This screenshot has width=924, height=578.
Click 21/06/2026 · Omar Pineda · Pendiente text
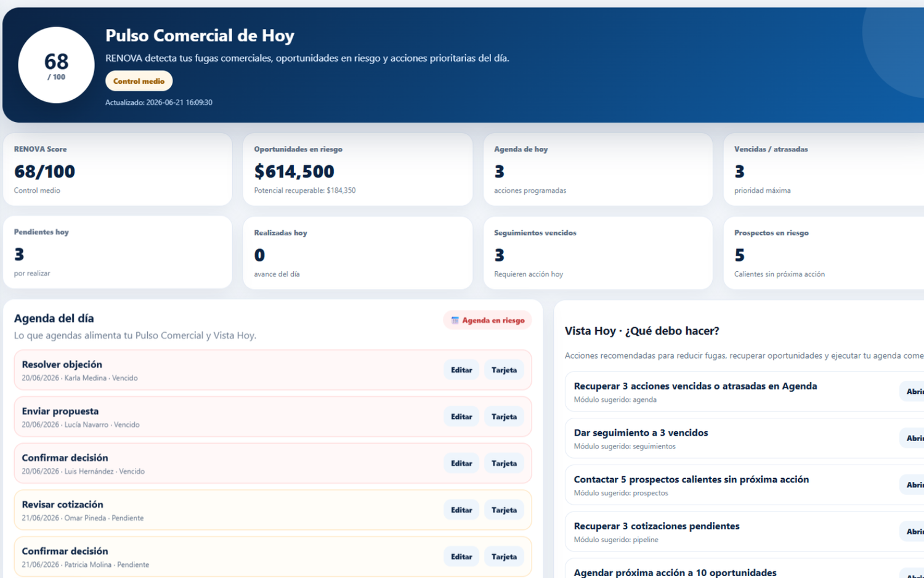(83, 518)
